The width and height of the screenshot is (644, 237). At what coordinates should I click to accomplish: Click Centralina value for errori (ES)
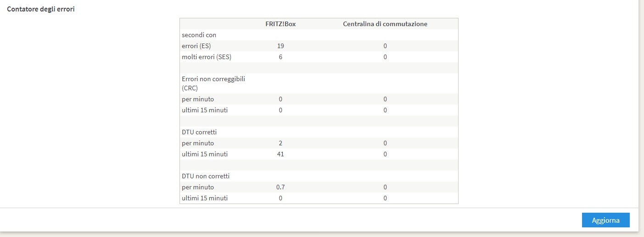tap(385, 46)
